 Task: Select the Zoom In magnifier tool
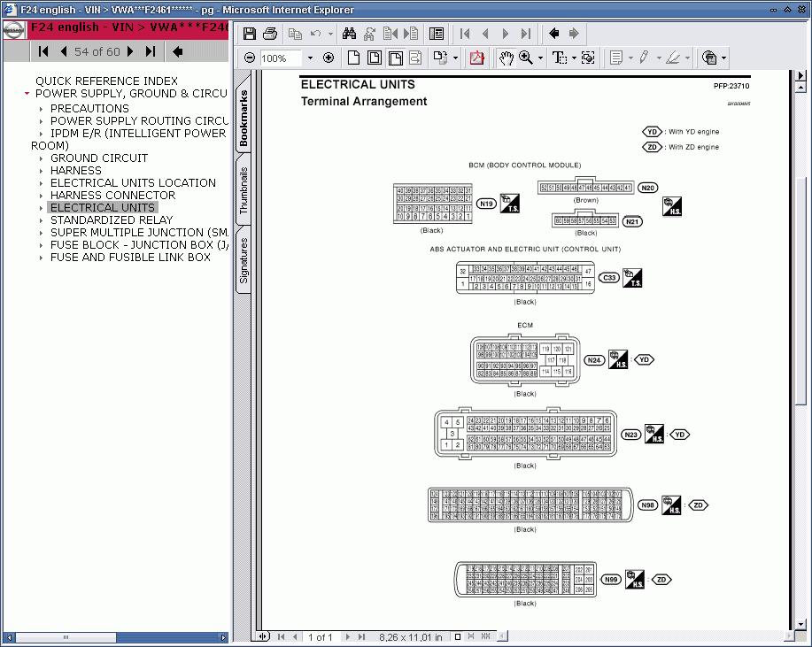[x=526, y=58]
